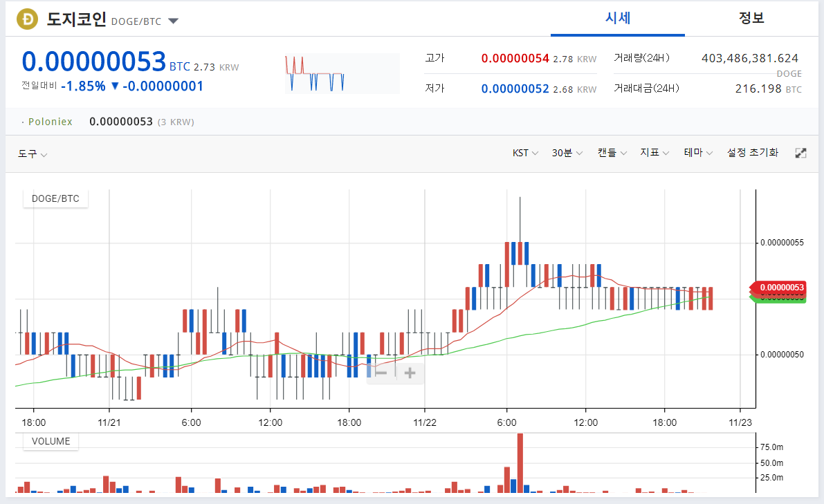
Task: Zoom in chart with plus button
Action: pos(410,373)
